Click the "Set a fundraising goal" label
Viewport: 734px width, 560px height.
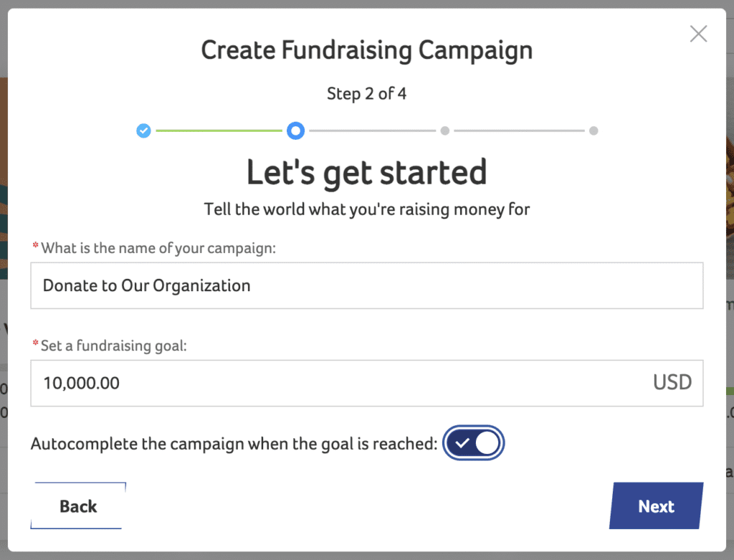click(113, 346)
